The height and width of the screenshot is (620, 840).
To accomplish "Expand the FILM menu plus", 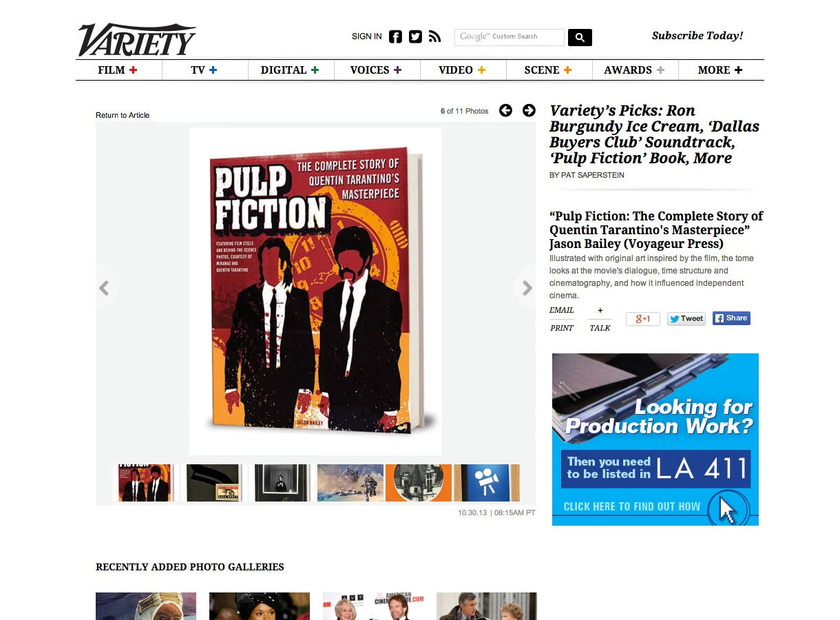I will [133, 70].
